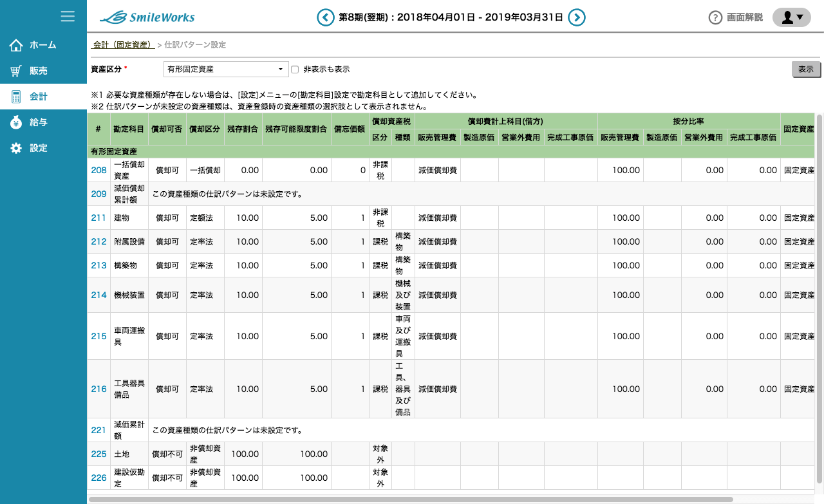
Task: Open asset type 215 車両運搬具
Action: click(98, 336)
